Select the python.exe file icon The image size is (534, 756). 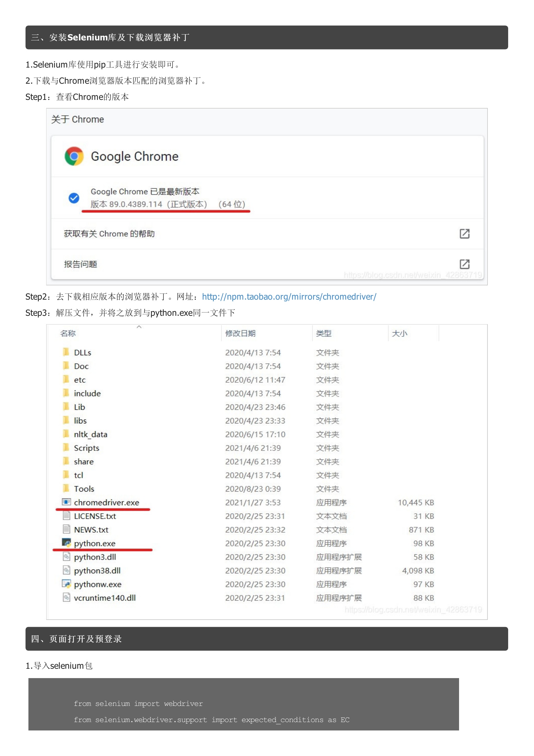point(67,543)
